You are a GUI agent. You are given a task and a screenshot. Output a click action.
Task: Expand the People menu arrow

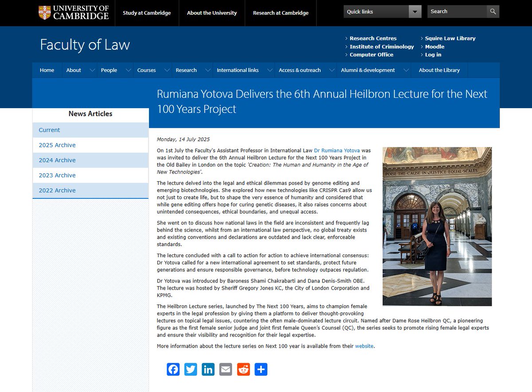click(129, 70)
